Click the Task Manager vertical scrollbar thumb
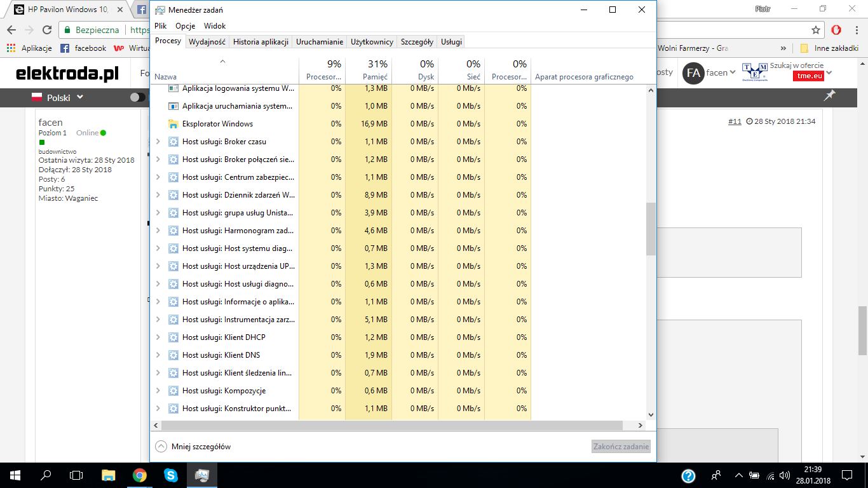 click(x=651, y=229)
